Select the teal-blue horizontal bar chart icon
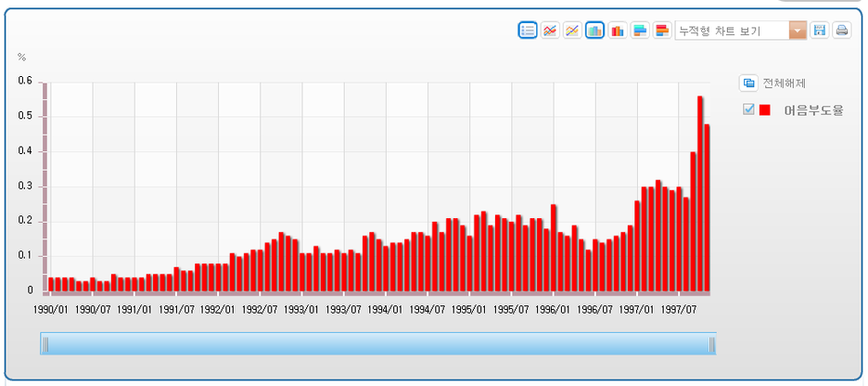This screenshot has height=386, width=868. [x=640, y=31]
